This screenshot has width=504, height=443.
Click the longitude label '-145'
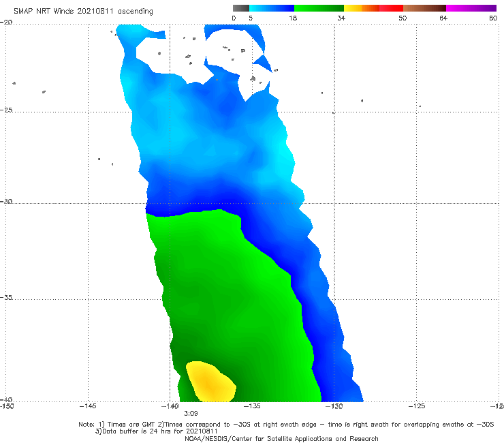click(x=88, y=406)
